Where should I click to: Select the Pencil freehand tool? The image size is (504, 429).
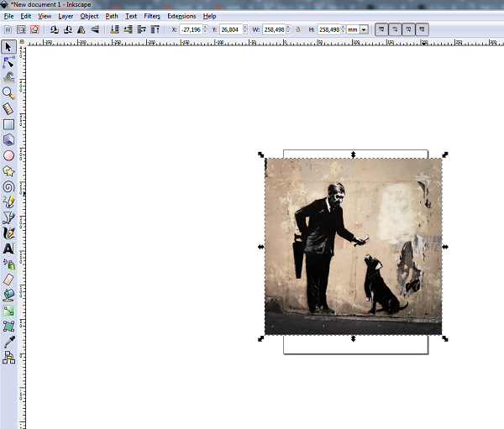point(8,202)
